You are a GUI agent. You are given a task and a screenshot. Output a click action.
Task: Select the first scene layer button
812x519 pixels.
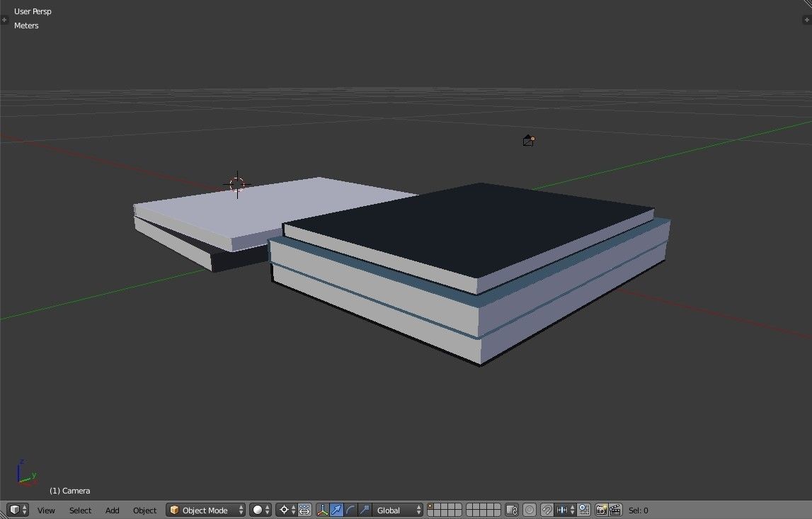tap(430, 507)
